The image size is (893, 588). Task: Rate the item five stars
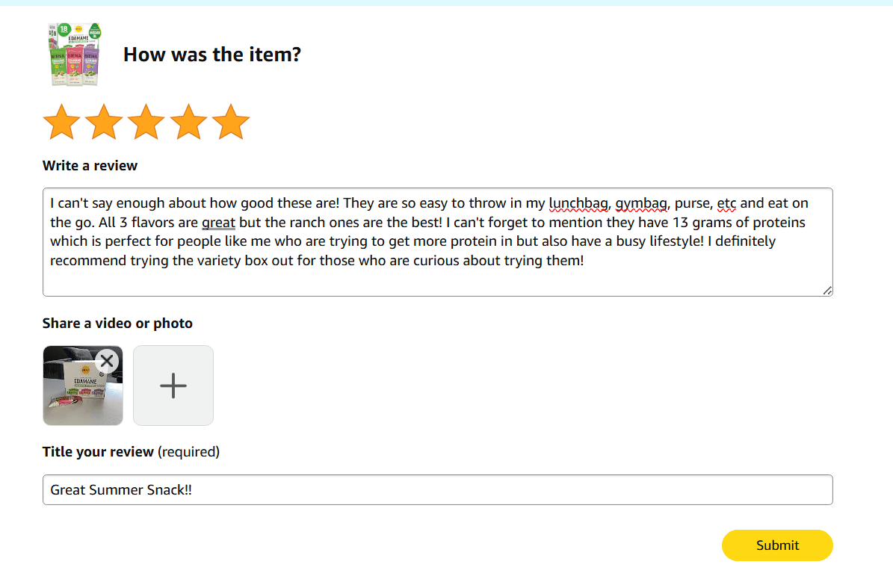click(230, 123)
